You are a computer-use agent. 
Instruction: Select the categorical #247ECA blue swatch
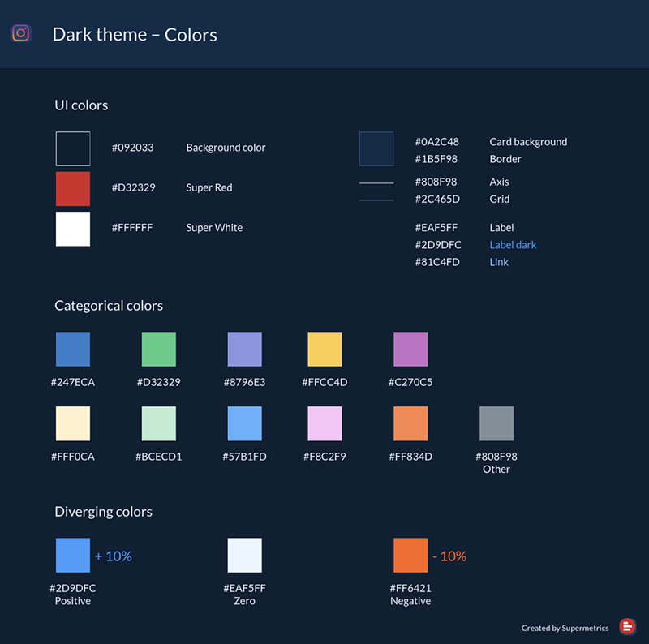pos(73,349)
